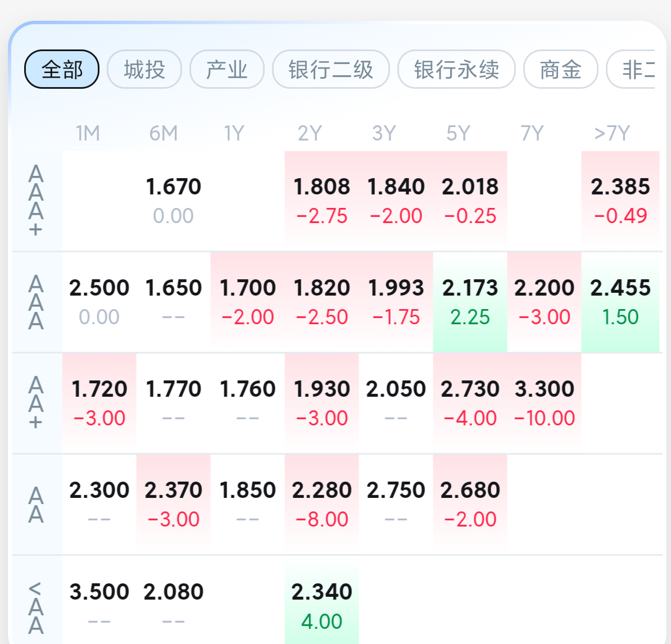Switch to the 城投 tab
The height and width of the screenshot is (644, 671).
click(x=144, y=70)
